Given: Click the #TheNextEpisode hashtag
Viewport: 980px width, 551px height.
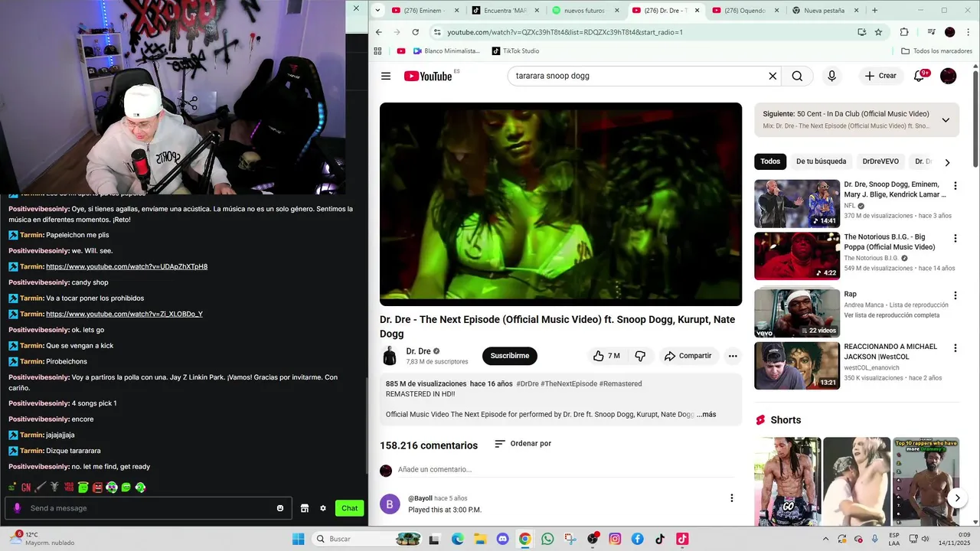Looking at the screenshot, I should click(568, 384).
